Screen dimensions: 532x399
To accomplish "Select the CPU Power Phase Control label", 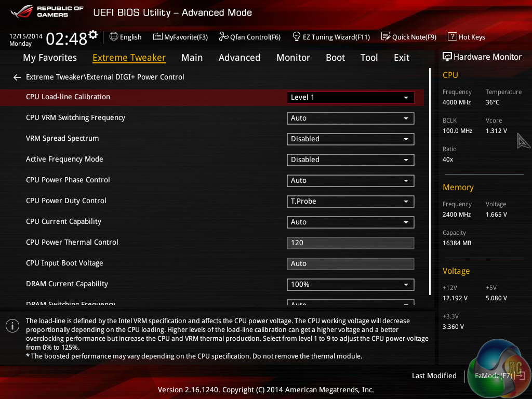I will [68, 180].
